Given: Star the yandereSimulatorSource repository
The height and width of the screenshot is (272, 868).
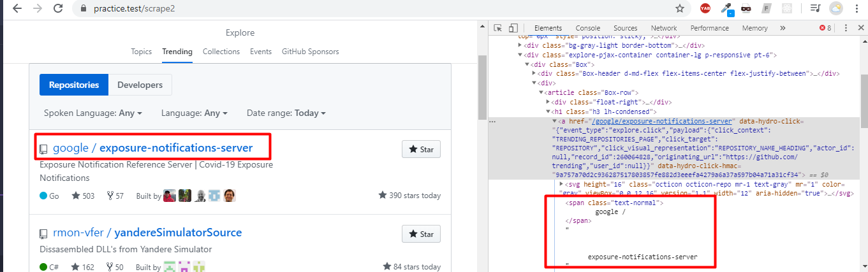Looking at the screenshot, I should (x=421, y=234).
